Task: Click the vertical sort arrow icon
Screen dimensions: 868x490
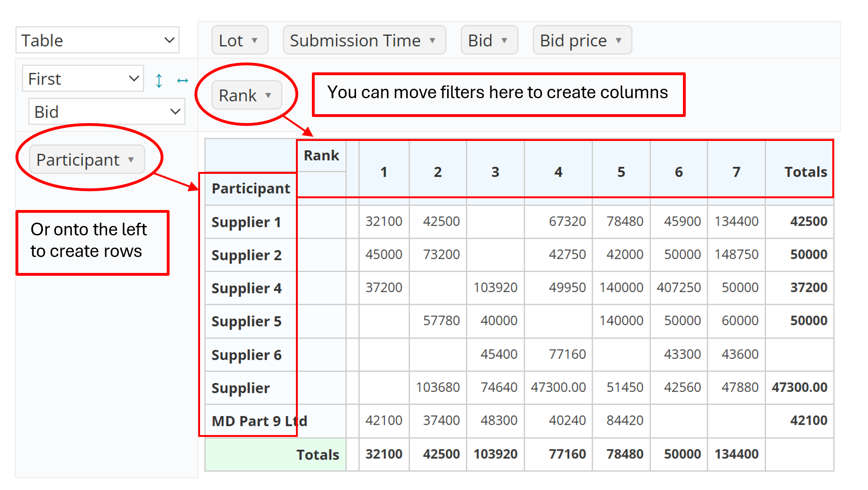Action: click(159, 81)
